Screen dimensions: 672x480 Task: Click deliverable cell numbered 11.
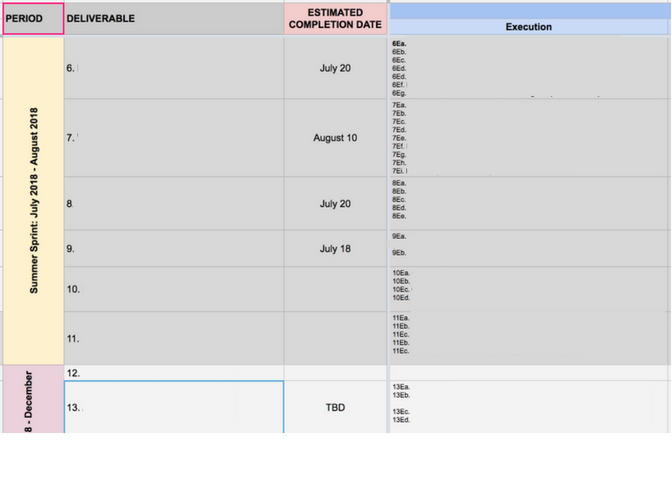coord(174,339)
